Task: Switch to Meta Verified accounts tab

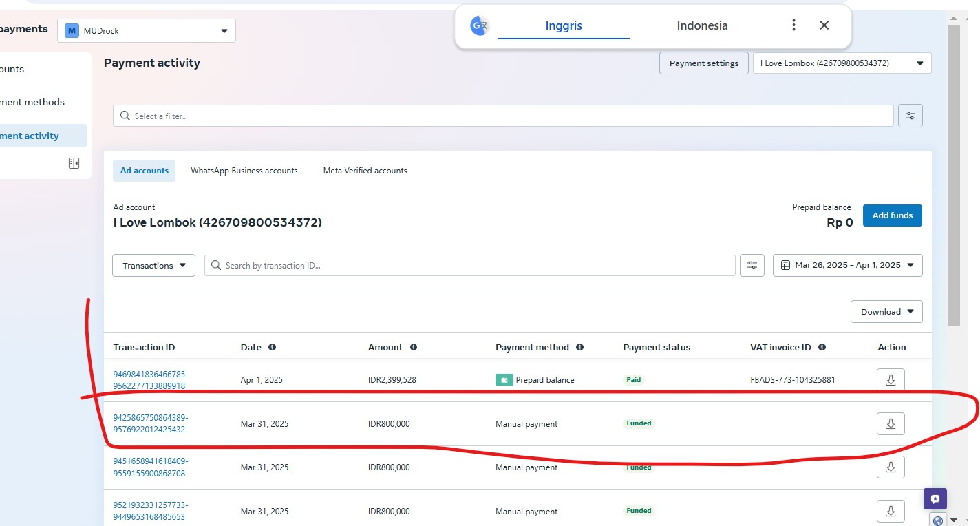Action: (x=365, y=171)
